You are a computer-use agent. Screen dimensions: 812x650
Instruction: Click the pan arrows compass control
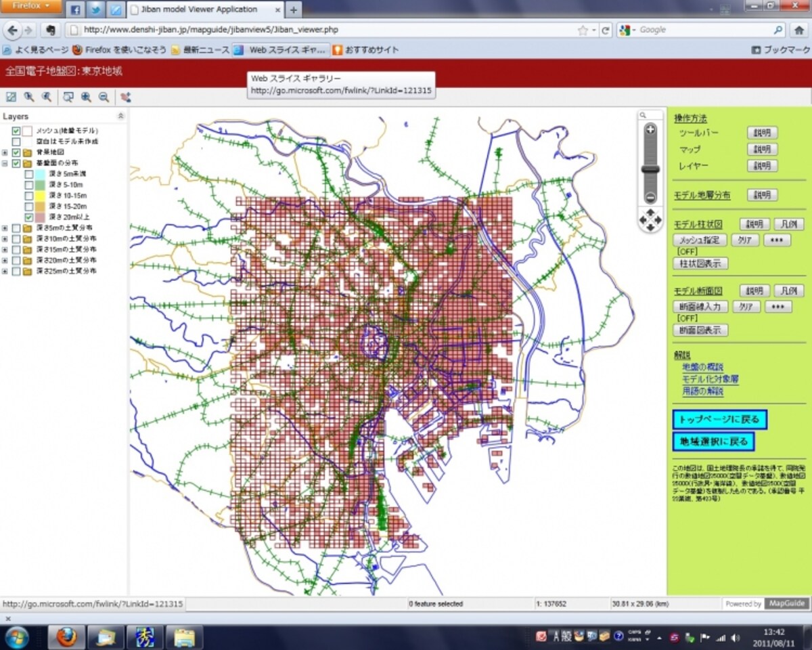(650, 220)
